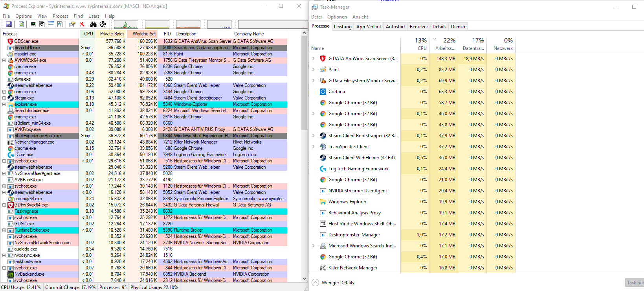
Task: Click scroll-down arrow in Process Explorer list
Action: point(304,279)
